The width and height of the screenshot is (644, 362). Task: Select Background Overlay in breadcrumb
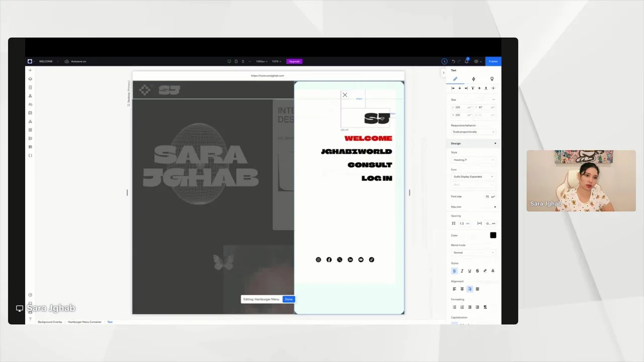(x=50, y=322)
